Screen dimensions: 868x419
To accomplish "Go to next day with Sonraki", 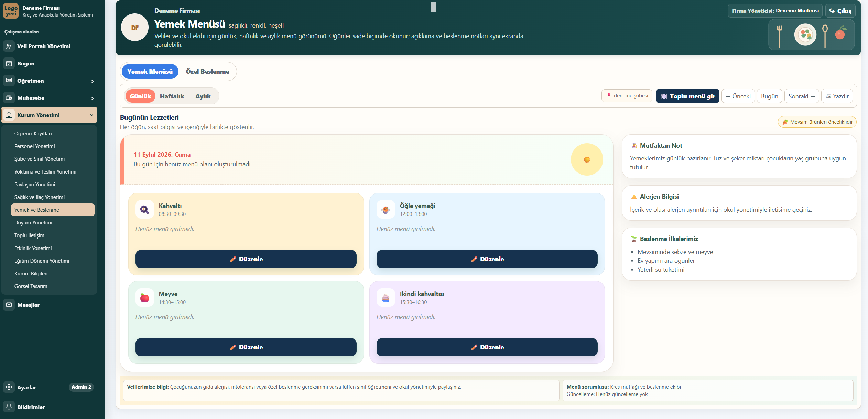I will [x=802, y=96].
